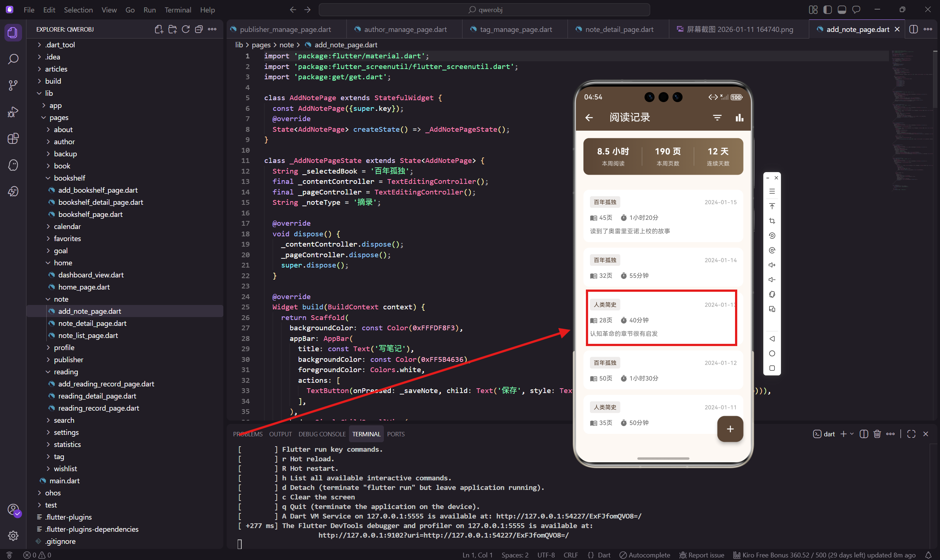Expand the statistics folder
Viewport: 940px width, 560px height.
pyautogui.click(x=67, y=444)
